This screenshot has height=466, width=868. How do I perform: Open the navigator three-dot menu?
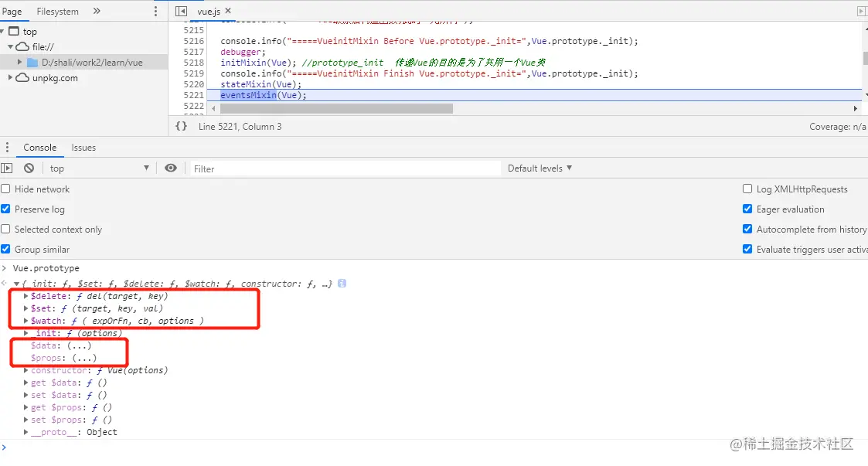pos(155,11)
